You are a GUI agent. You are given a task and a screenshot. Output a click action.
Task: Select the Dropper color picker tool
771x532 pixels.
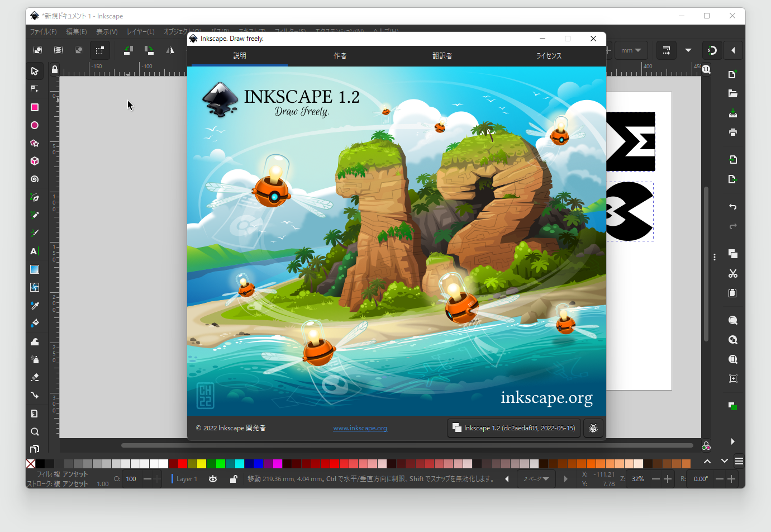click(x=35, y=305)
